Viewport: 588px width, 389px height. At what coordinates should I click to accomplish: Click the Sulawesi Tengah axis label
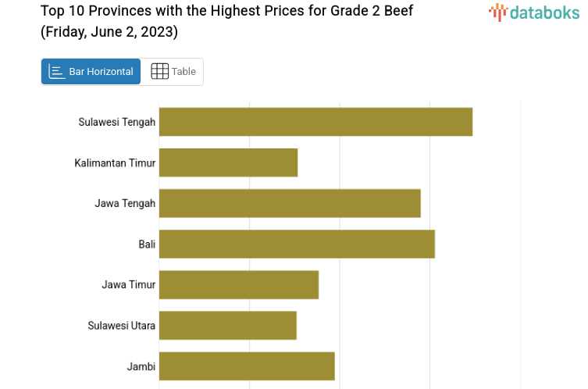[117, 122]
